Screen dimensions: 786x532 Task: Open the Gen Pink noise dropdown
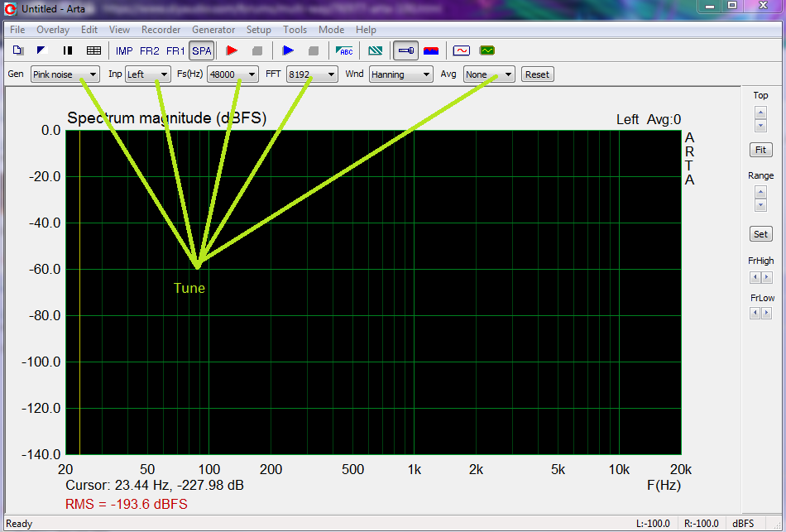65,74
